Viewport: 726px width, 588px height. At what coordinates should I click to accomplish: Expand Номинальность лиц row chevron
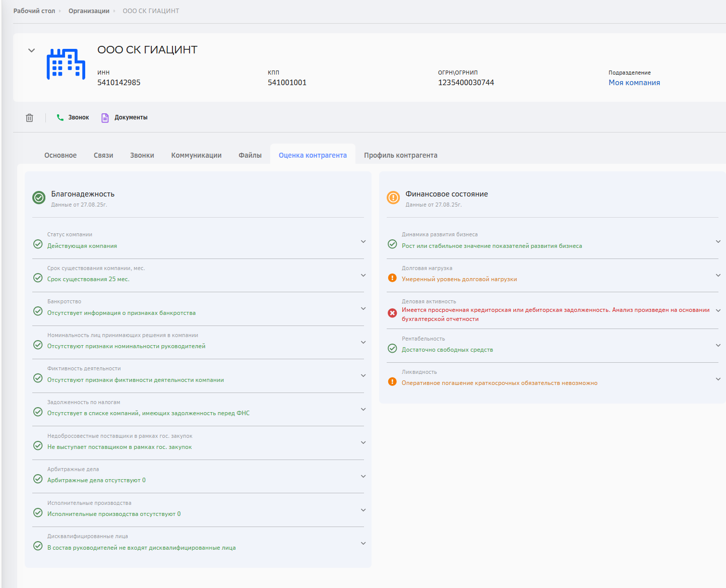coord(363,342)
